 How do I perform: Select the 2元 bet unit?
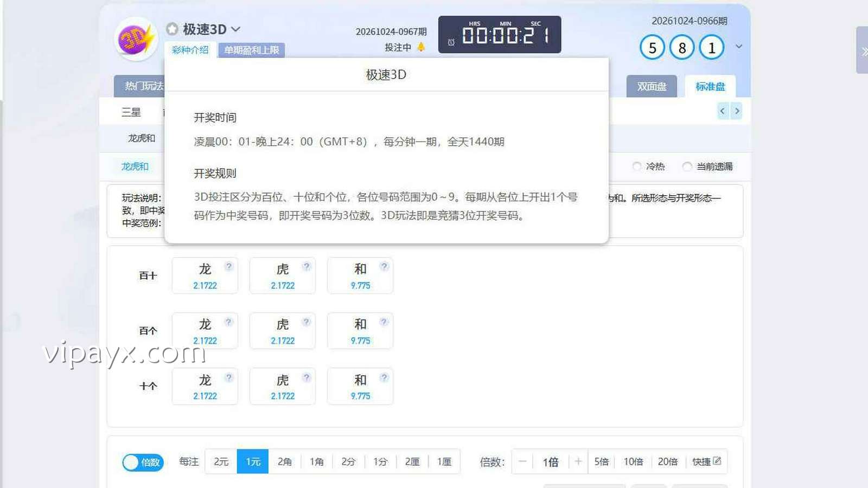click(221, 461)
